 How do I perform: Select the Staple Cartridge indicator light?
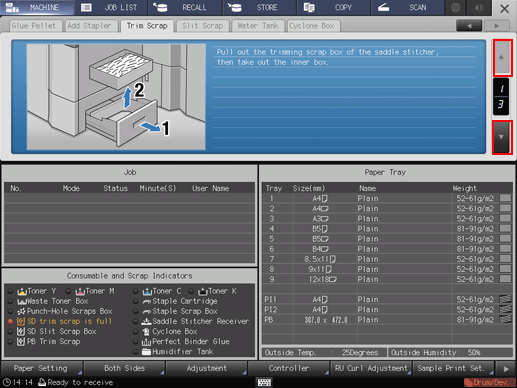[x=135, y=301]
